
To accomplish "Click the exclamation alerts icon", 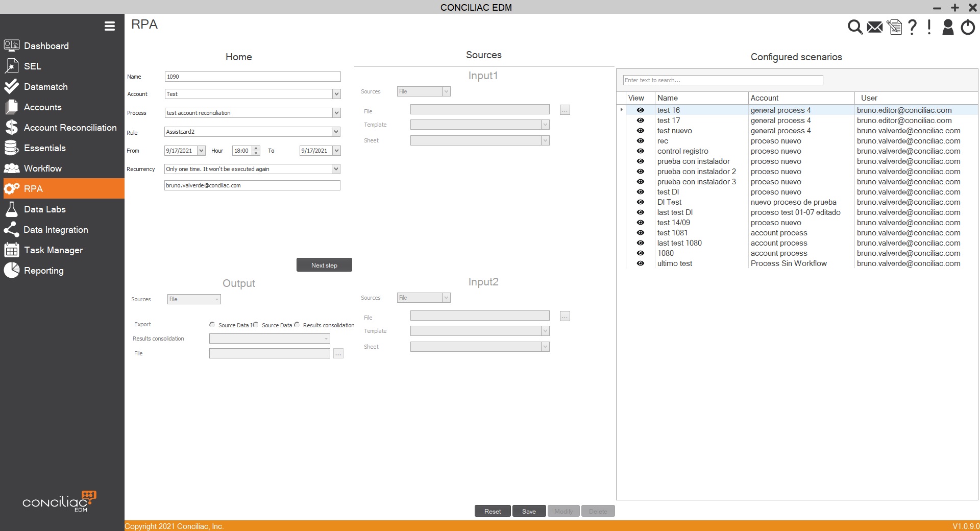I will (929, 27).
